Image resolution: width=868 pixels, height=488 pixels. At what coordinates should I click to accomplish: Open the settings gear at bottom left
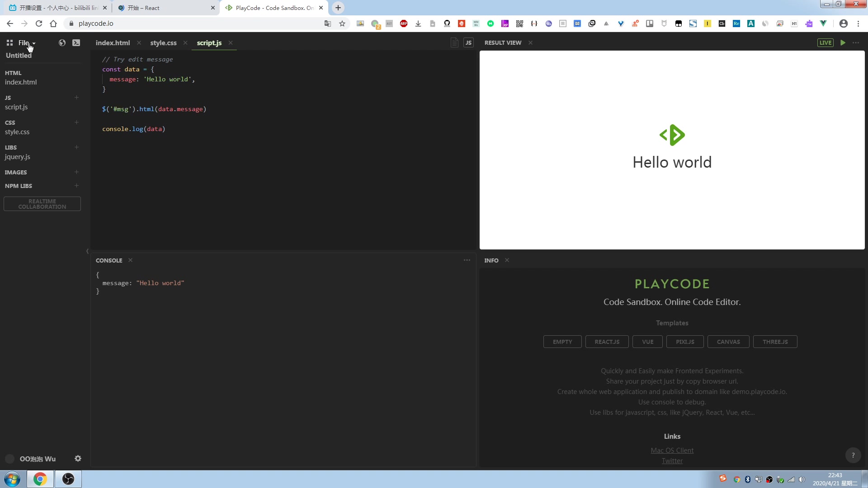[78, 459]
